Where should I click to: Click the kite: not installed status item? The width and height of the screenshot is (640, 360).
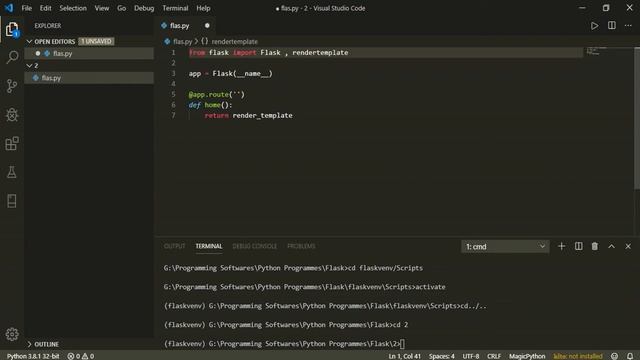pos(578,356)
